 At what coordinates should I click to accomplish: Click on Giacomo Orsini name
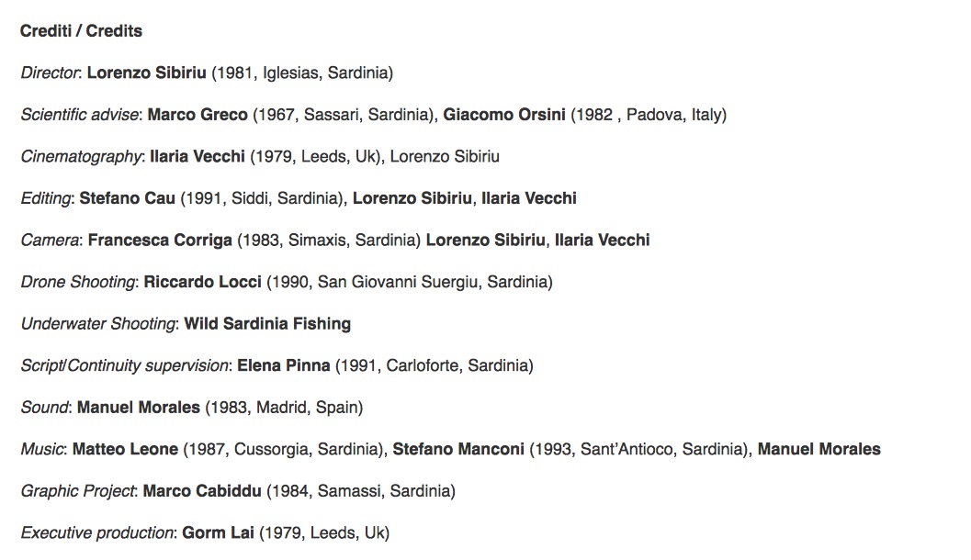coord(504,115)
